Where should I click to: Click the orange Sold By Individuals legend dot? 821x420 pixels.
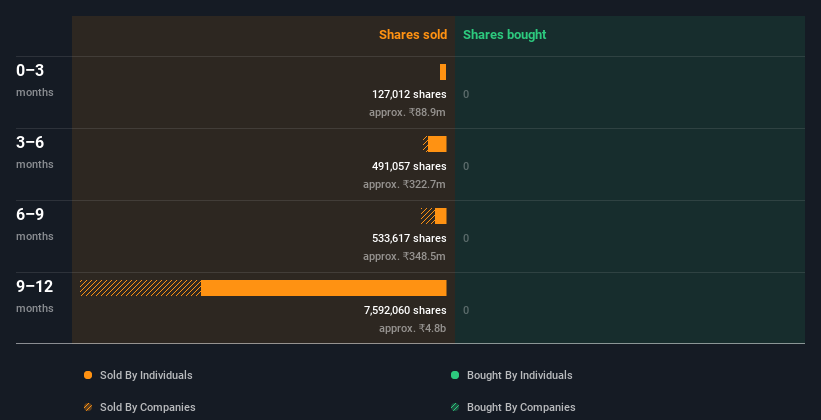(88, 375)
